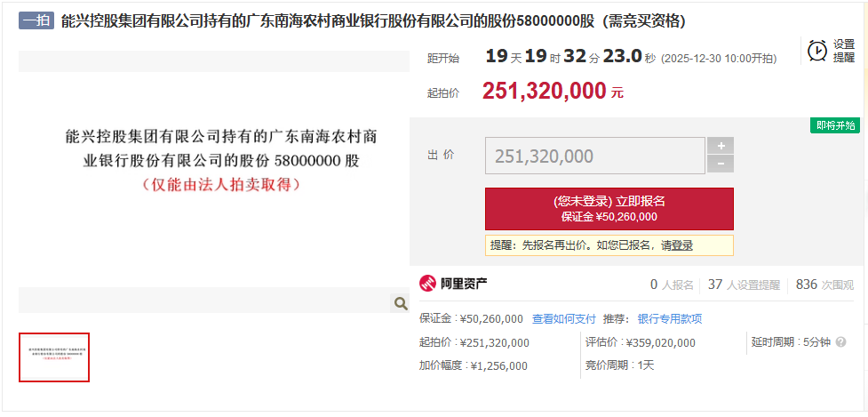This screenshot has height=417, width=868.
Task: Click the 一拍 auction round badge
Action: point(36,21)
